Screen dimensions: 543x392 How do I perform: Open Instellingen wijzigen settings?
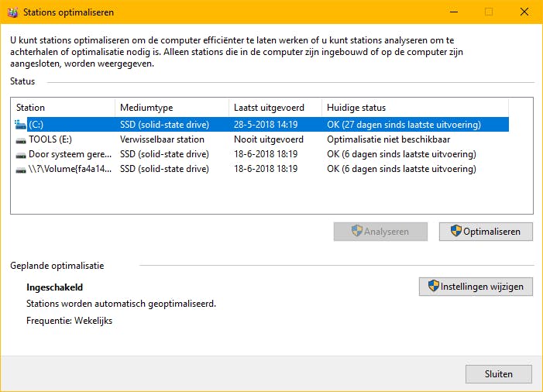pyautogui.click(x=476, y=287)
